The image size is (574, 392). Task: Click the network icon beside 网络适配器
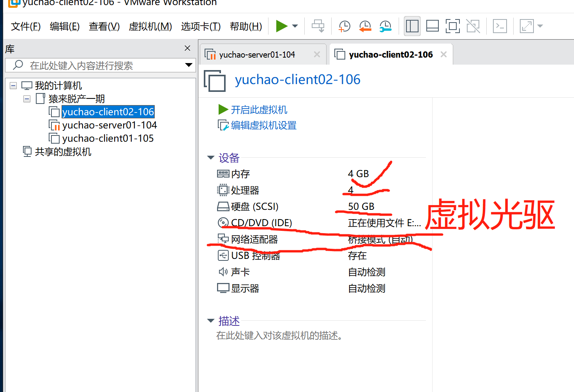click(x=223, y=239)
